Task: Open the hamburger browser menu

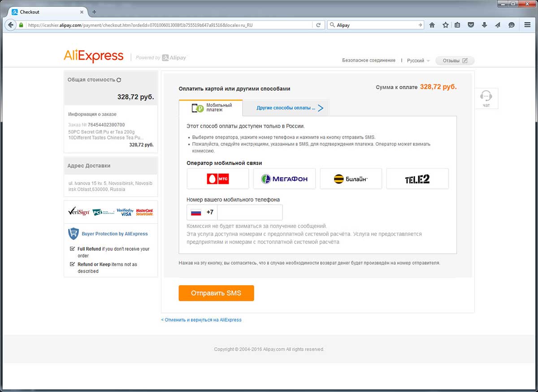Action: [528, 25]
